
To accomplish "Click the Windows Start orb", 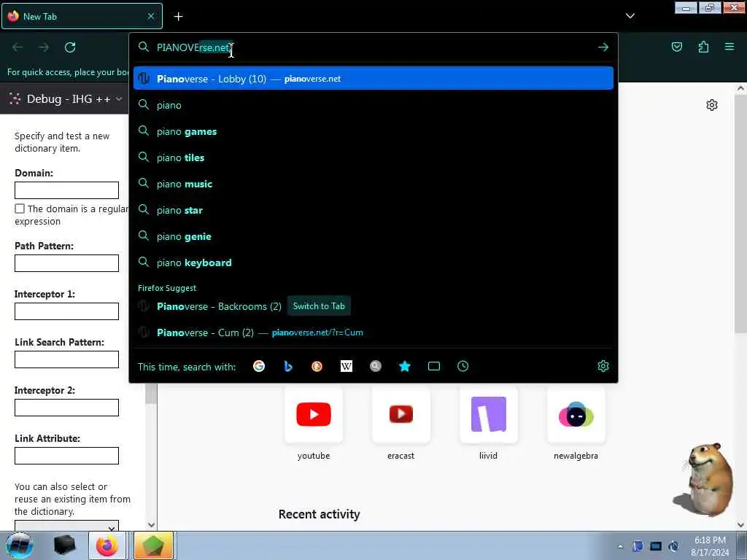I will [19, 545].
